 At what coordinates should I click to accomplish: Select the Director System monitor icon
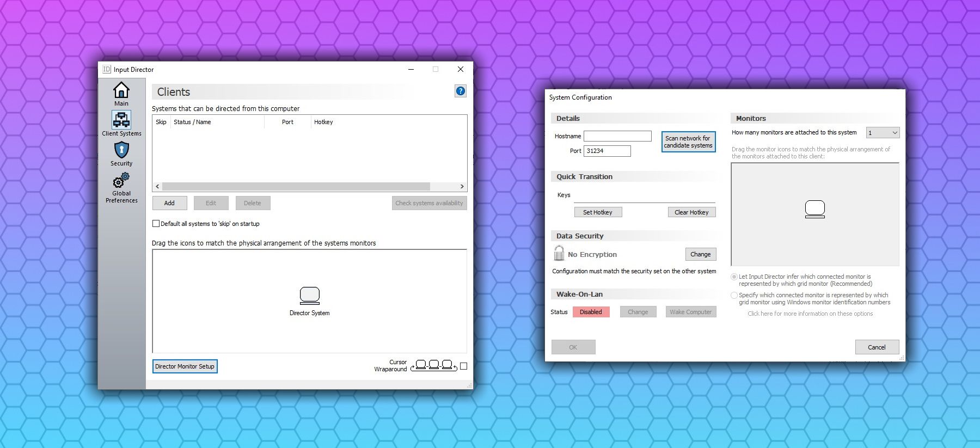(x=309, y=296)
